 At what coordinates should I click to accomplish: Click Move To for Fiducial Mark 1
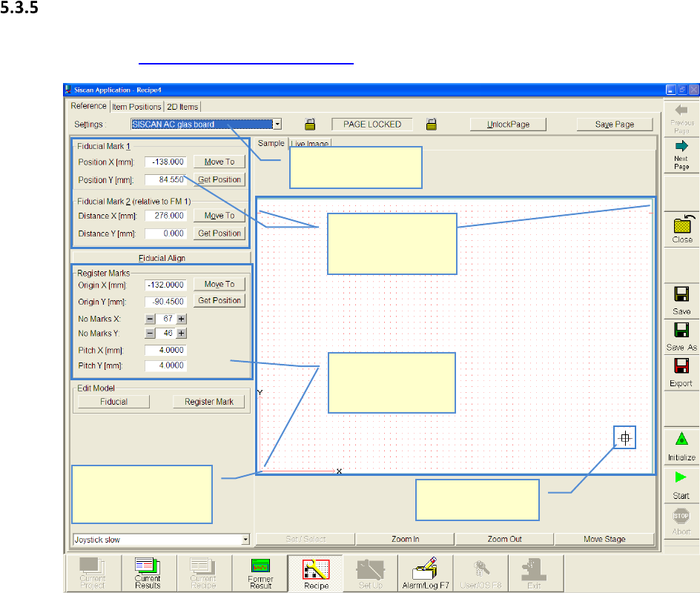pyautogui.click(x=219, y=162)
